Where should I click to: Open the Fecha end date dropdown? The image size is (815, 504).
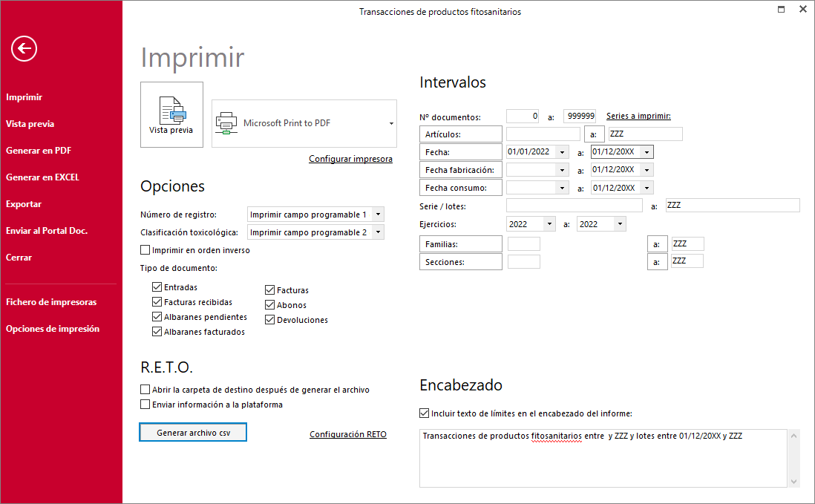click(647, 152)
